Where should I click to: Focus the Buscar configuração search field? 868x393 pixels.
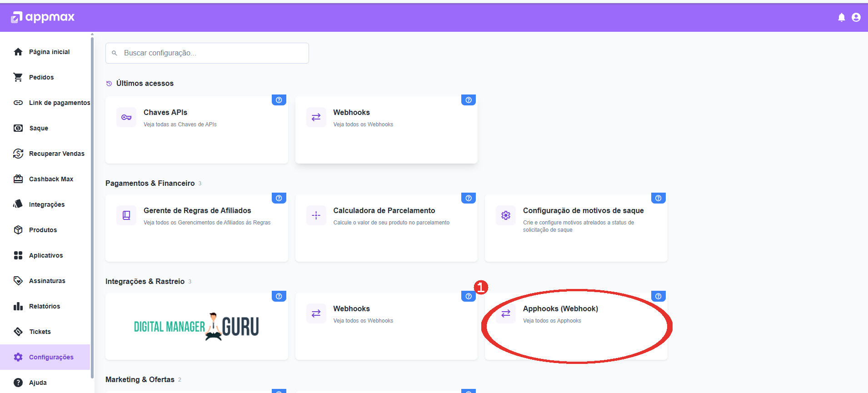coord(207,53)
